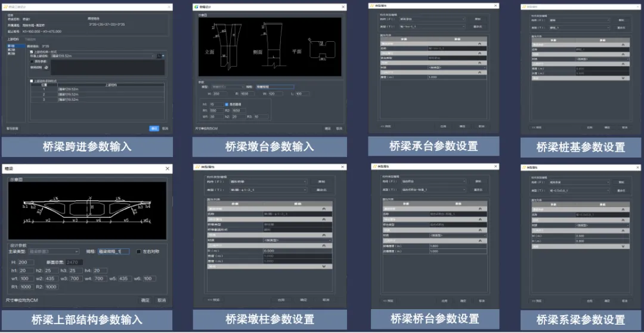
Task: Click << 预览 in 桥梁墩柱参数设置 window
Action: click(213, 300)
